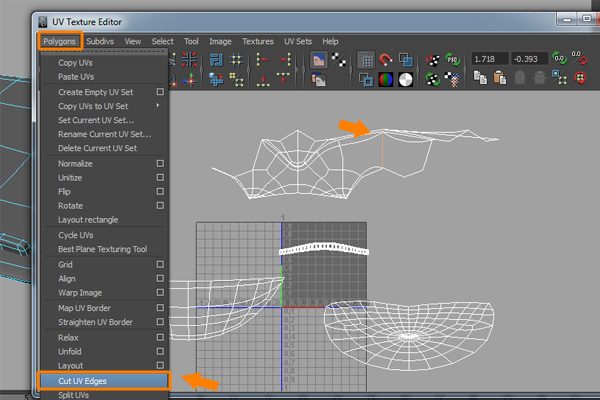This screenshot has width=600, height=400.
Task: Click the U coordinate field showing 1.718
Action: click(x=490, y=60)
